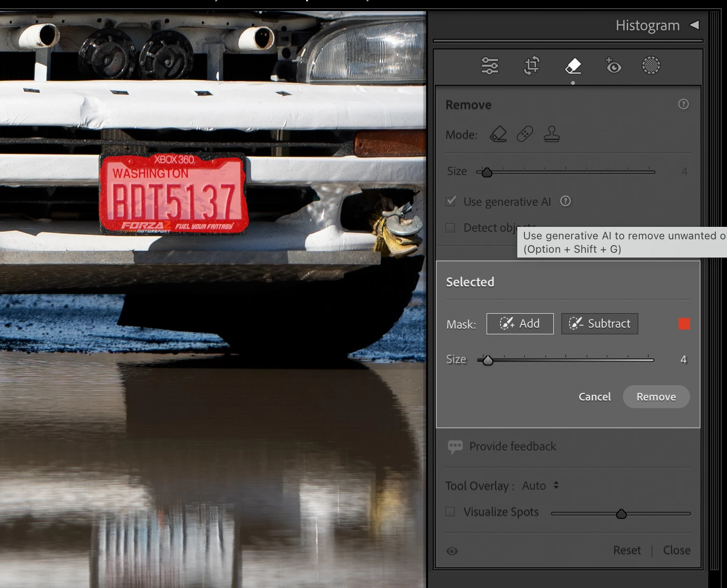The height and width of the screenshot is (588, 727).
Task: Click the Remove button
Action: 656,397
